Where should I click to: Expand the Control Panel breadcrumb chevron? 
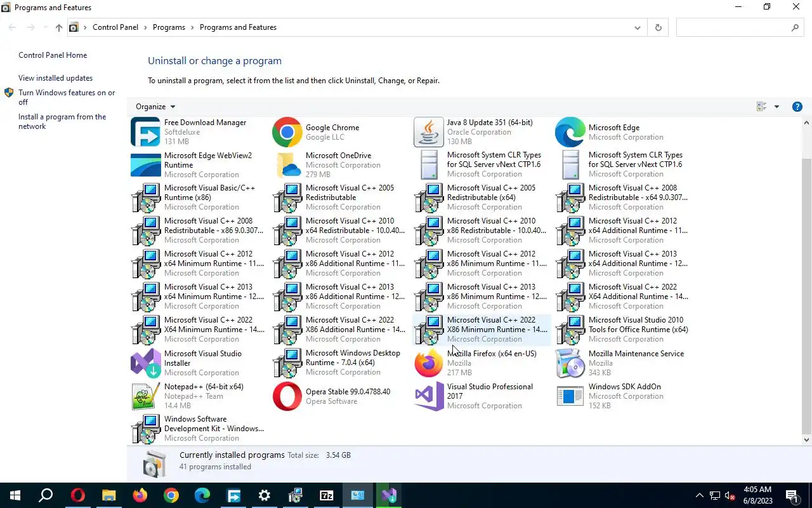click(x=145, y=27)
